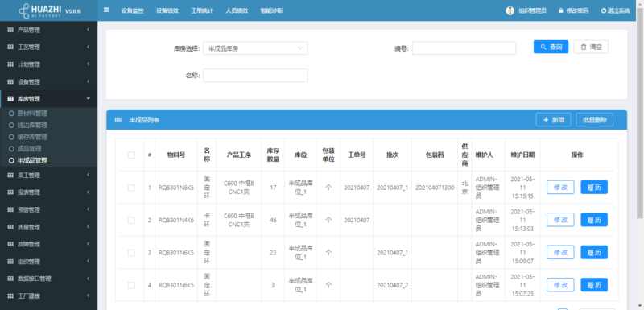Toggle the select-all checkbox in table header

(x=131, y=155)
